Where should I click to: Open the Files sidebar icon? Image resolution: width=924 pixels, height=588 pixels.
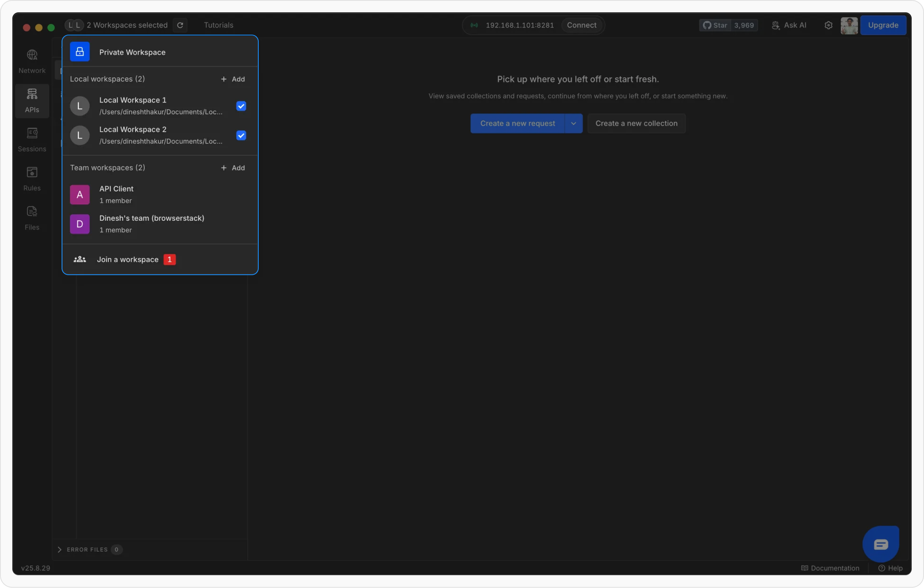[x=32, y=218]
